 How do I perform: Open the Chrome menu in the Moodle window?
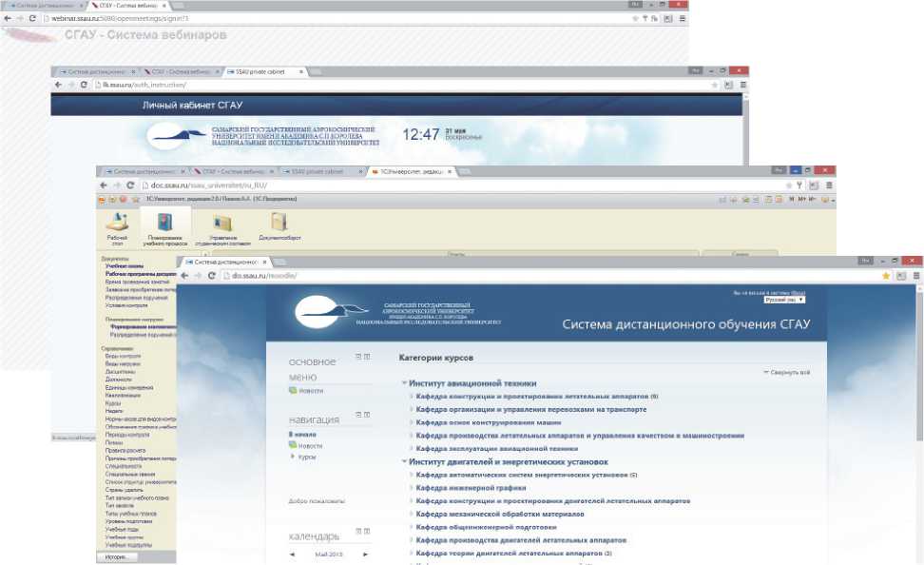[916, 276]
